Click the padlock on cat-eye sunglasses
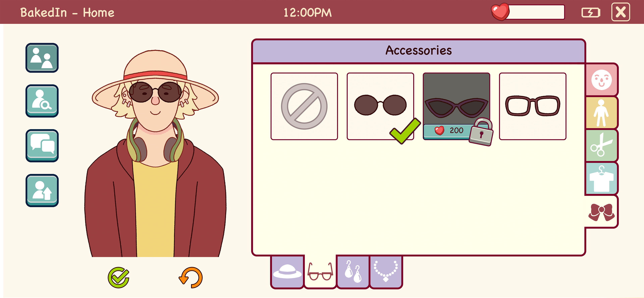Screen dimensions: 644x298 481,132
